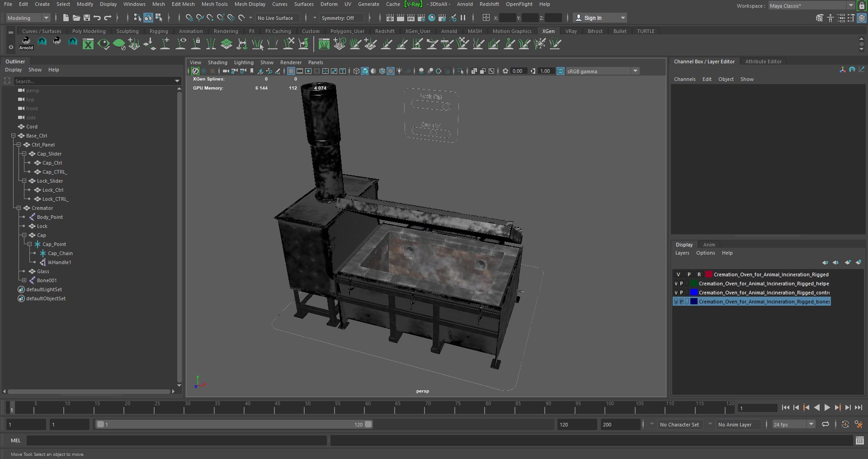868x459 pixels.
Task: Click Go to start of playback range
Action: (x=785, y=407)
